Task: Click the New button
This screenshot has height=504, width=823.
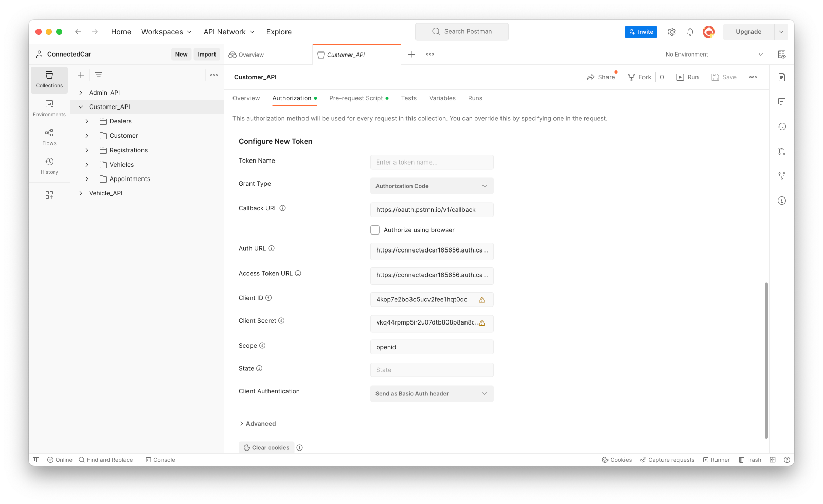Action: pyautogui.click(x=181, y=55)
